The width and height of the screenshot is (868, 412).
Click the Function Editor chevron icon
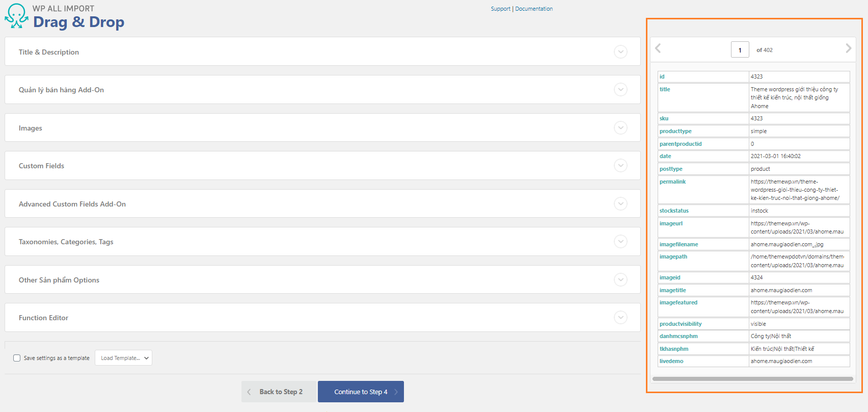point(620,318)
